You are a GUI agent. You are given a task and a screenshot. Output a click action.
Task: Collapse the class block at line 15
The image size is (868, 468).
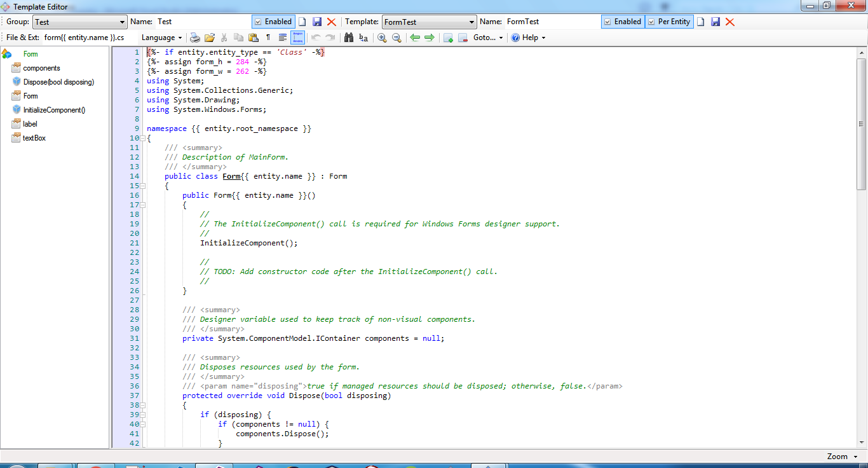143,186
